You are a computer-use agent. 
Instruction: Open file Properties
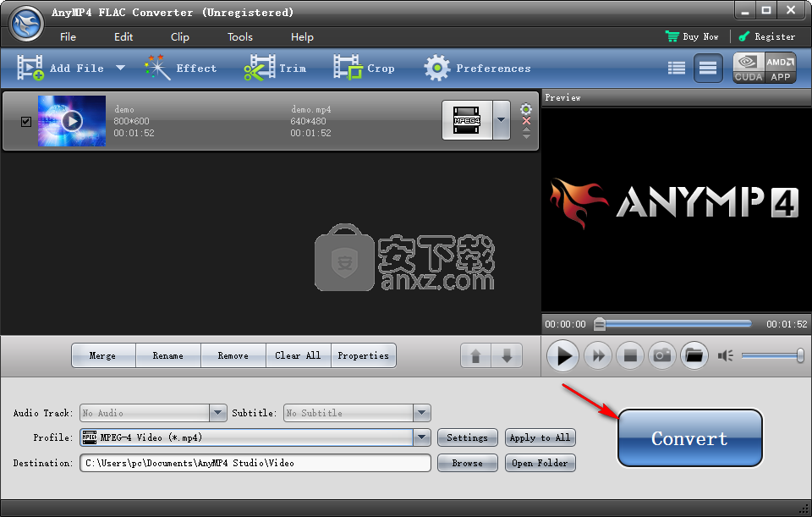click(364, 355)
